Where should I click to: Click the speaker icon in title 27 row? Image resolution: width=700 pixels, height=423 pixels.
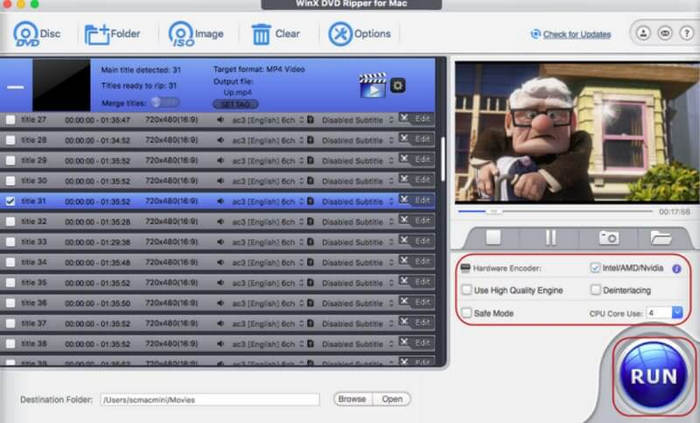(x=221, y=120)
